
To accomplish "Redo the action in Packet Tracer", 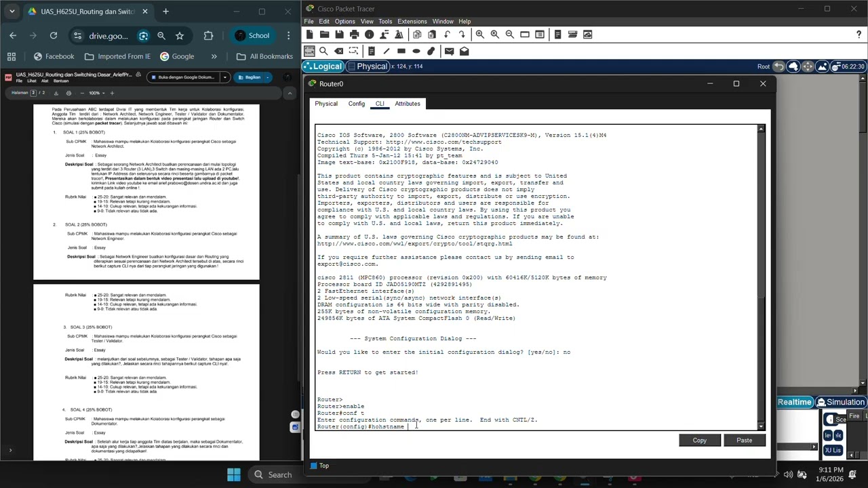I will point(462,35).
